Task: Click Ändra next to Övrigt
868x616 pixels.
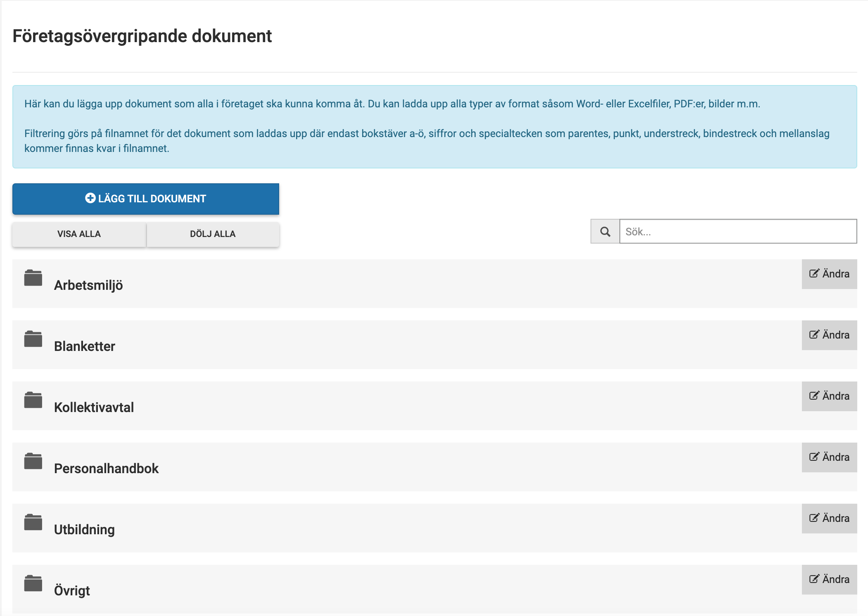Action: [829, 580]
